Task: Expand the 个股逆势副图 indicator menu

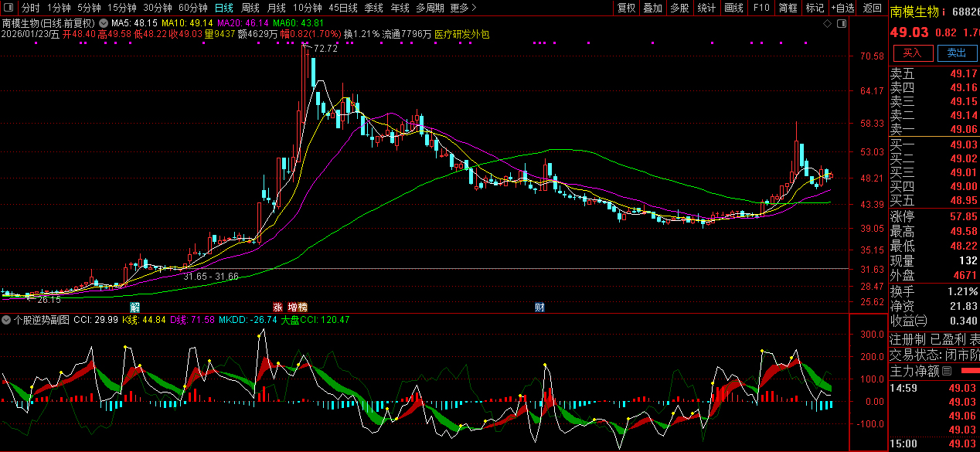Action: (7, 319)
